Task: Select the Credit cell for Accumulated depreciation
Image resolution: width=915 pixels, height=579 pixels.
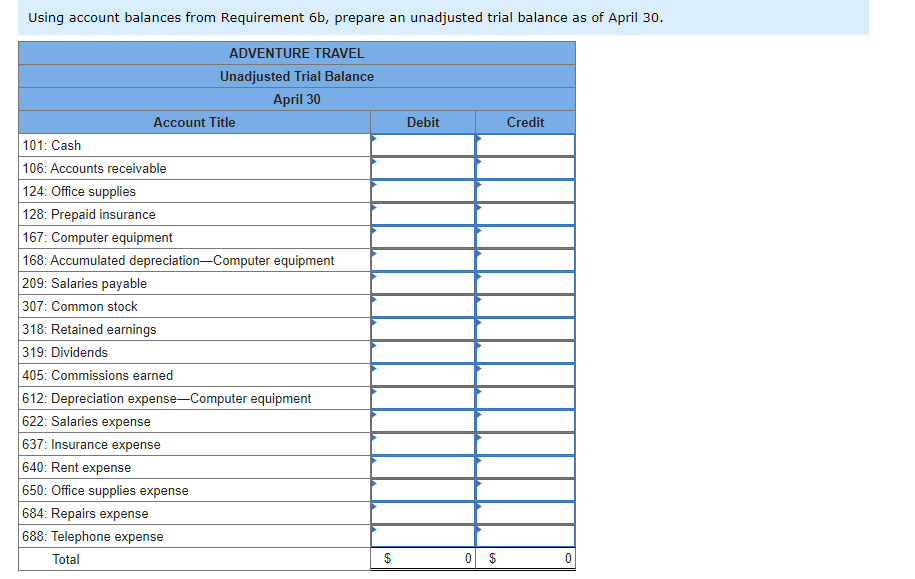Action: tap(525, 260)
